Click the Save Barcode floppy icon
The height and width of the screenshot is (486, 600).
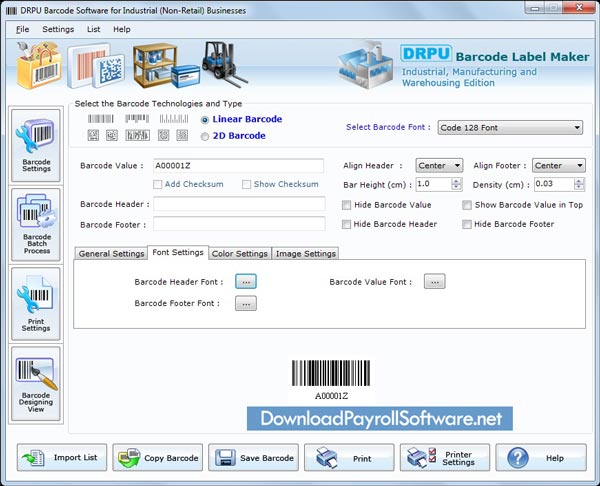225,458
